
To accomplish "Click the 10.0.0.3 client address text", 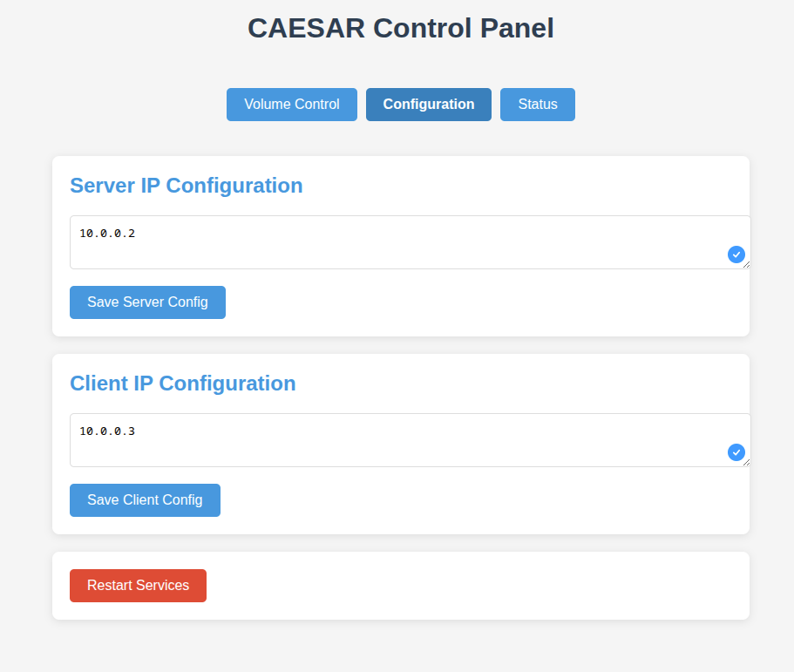I will [107, 431].
